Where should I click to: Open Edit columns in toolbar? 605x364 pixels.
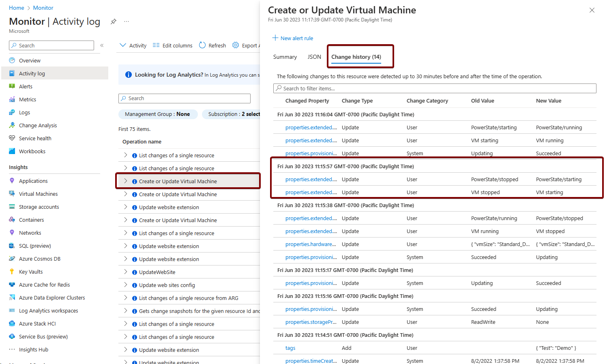(173, 45)
